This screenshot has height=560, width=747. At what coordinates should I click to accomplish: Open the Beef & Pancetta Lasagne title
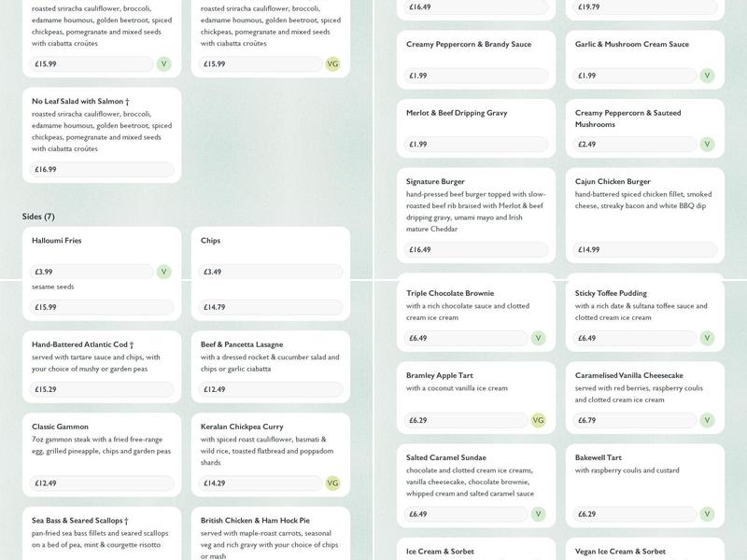(242, 344)
